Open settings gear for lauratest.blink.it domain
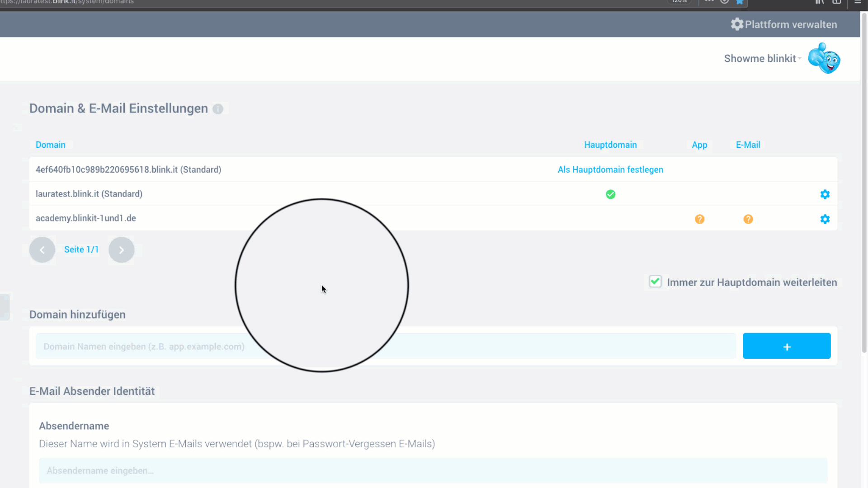 tap(825, 194)
